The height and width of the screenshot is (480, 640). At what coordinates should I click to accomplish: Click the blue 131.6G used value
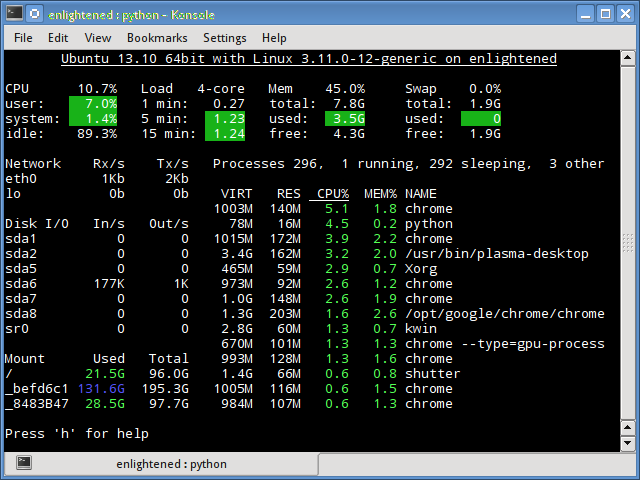coord(101,389)
